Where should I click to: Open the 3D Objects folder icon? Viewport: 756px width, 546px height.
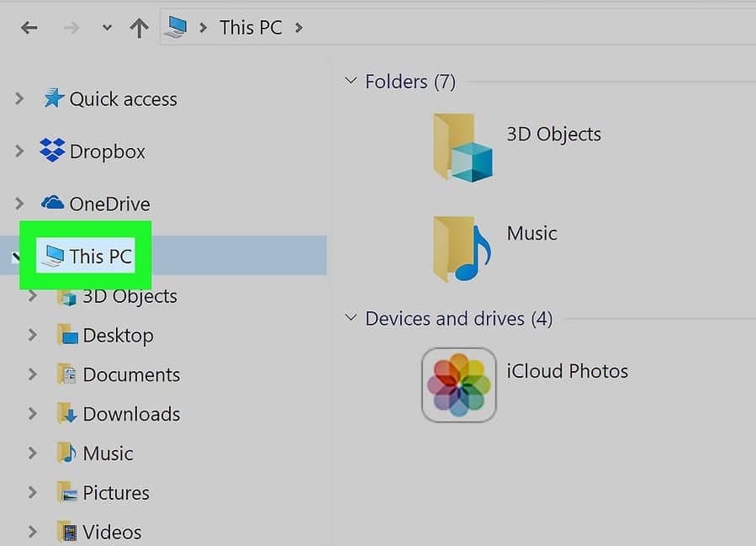462,148
